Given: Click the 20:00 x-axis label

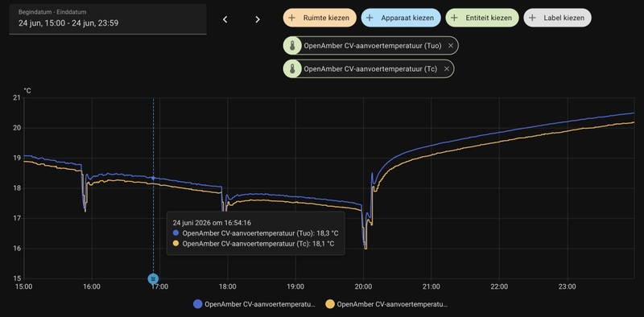Looking at the screenshot, I should [x=363, y=286].
